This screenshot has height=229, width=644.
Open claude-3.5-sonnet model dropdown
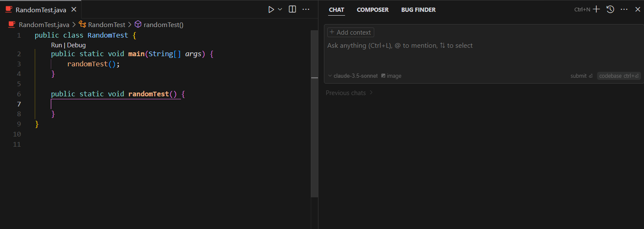(353, 76)
